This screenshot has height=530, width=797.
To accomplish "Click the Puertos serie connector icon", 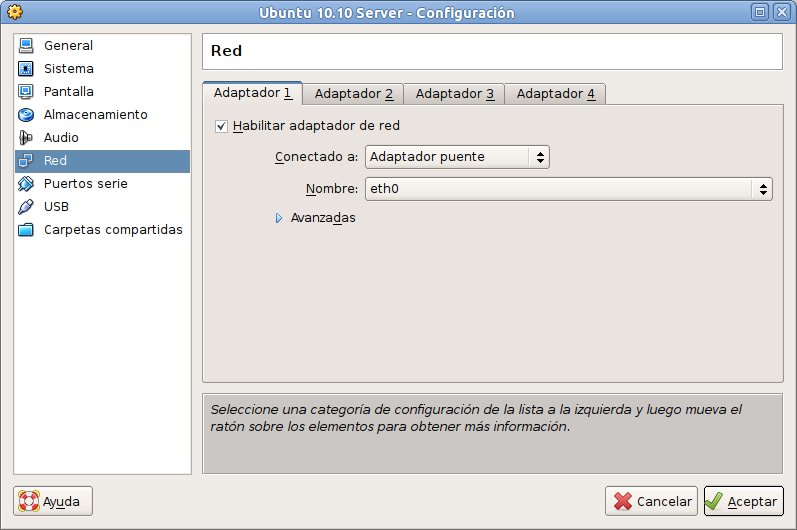I will click(26, 183).
